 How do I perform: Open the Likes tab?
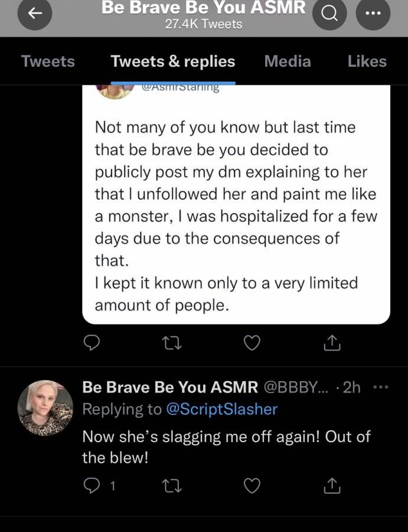[367, 61]
